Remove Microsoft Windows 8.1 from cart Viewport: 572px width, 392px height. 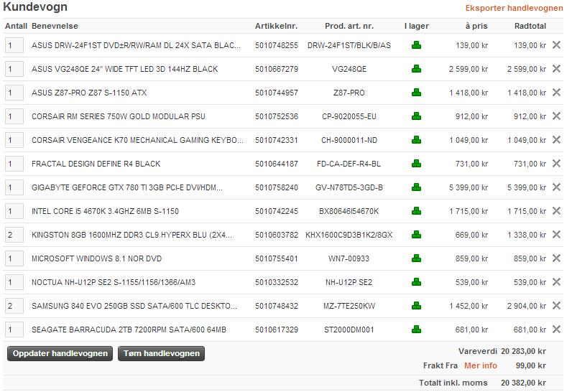coord(556,258)
